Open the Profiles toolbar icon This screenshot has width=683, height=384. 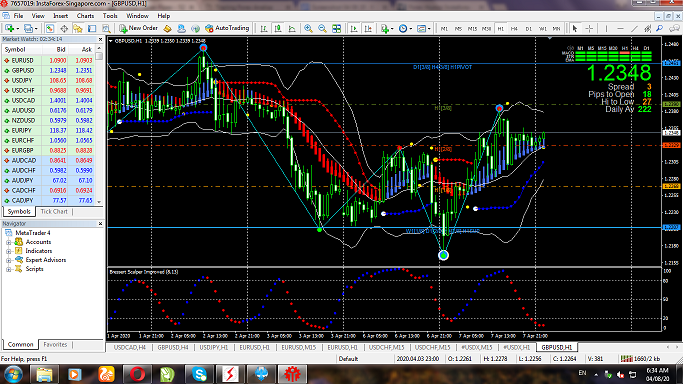[28, 28]
